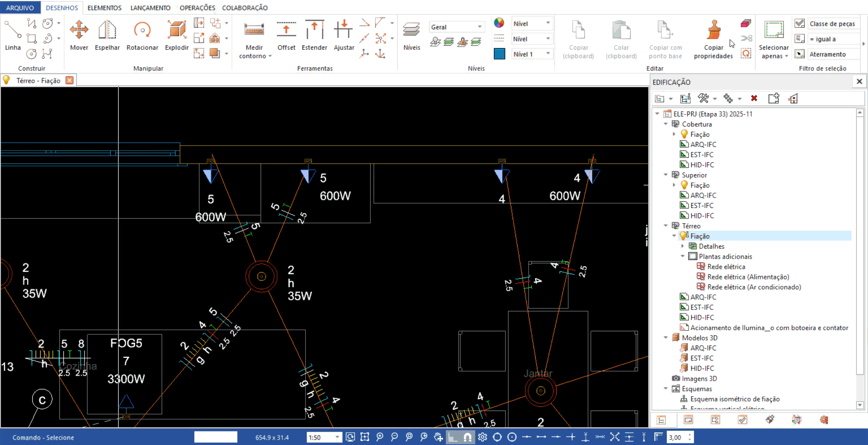Click the blue color swatch
This screenshot has width=868, height=445.
coord(499,54)
